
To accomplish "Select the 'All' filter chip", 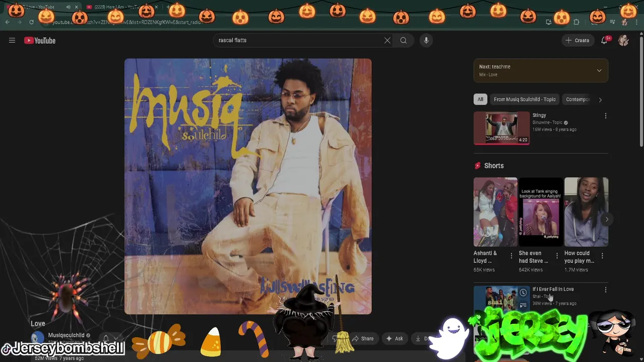I will point(480,99).
